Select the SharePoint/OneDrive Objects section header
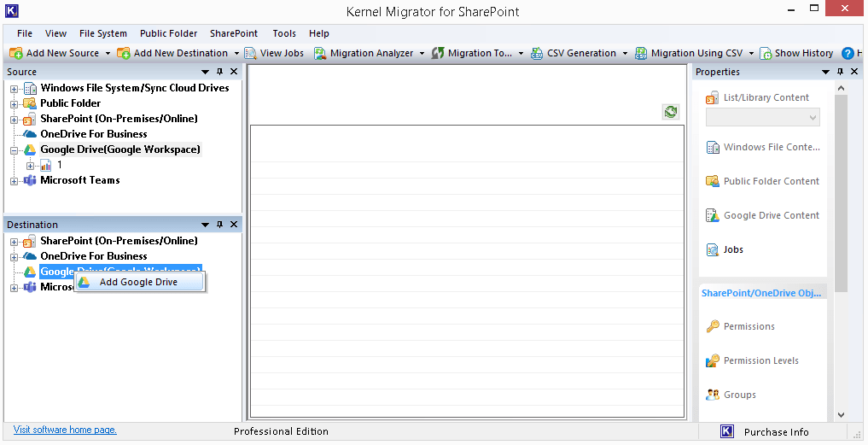The height and width of the screenshot is (445, 868). coord(761,293)
